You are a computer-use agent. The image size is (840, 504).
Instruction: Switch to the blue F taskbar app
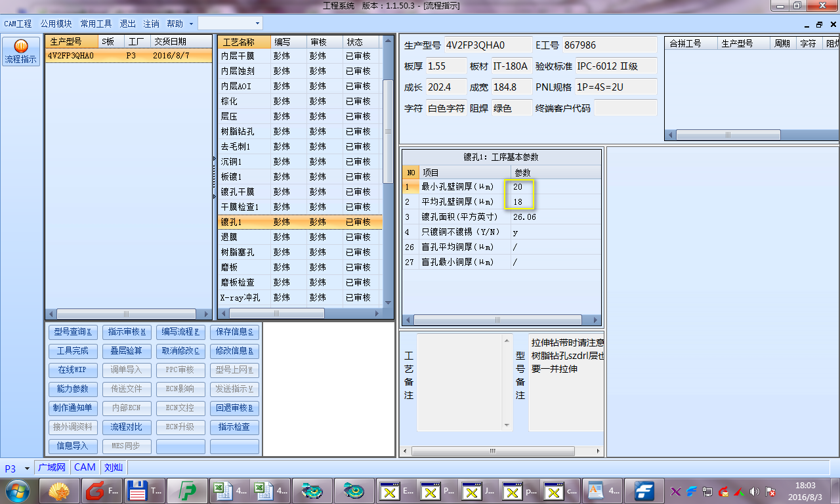coord(644,491)
